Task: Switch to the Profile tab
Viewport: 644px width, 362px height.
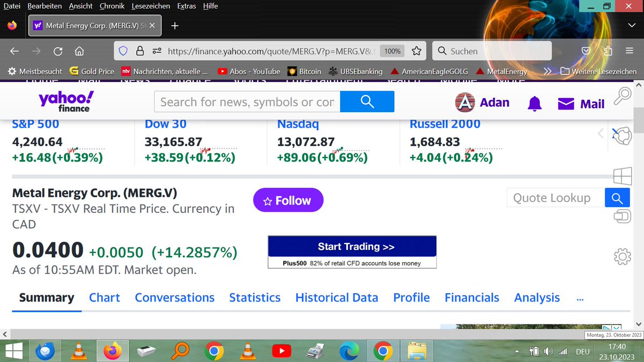Action: (x=412, y=298)
